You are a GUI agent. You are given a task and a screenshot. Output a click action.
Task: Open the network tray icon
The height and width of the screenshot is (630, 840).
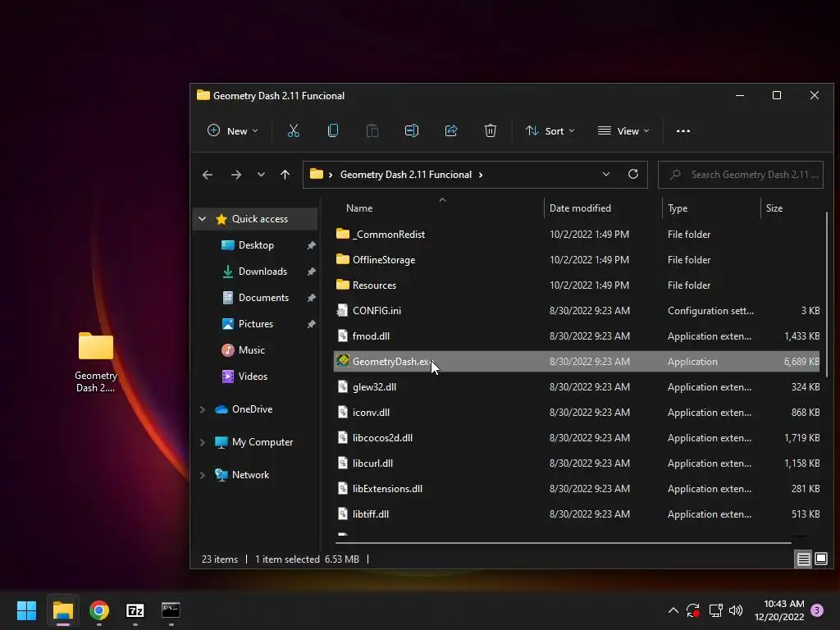click(715, 610)
